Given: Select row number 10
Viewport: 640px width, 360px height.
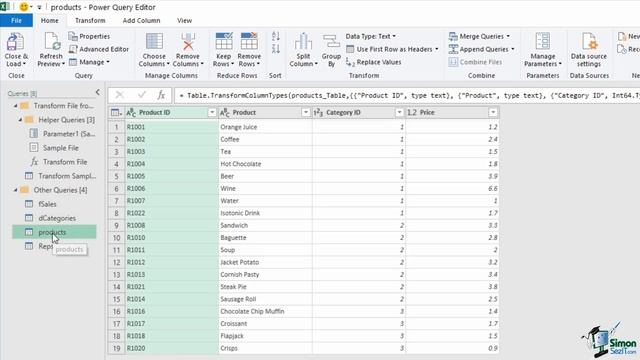Looking at the screenshot, I should click(116, 238).
